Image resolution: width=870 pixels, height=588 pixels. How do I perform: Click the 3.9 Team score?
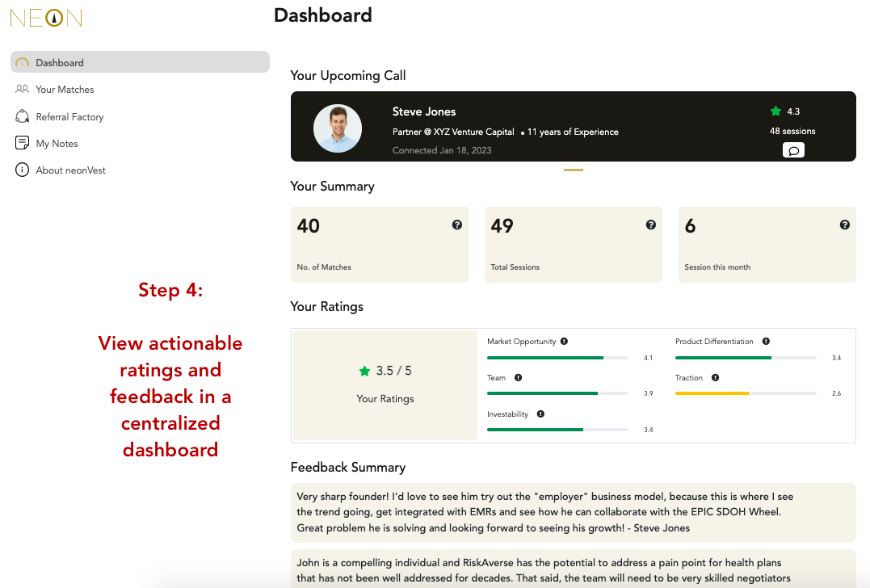click(x=648, y=393)
